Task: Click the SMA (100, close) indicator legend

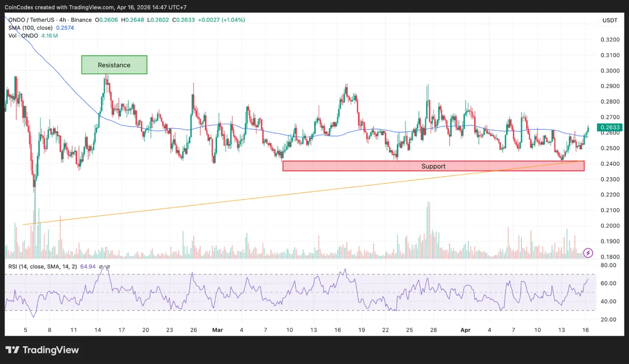Action: pos(31,28)
